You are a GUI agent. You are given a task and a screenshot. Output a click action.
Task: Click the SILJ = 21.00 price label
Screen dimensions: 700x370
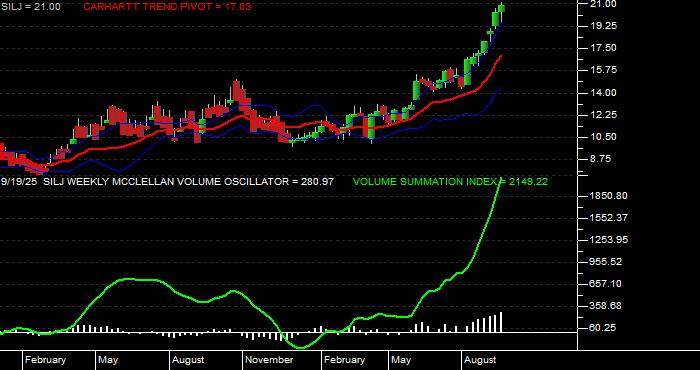coord(31,7)
